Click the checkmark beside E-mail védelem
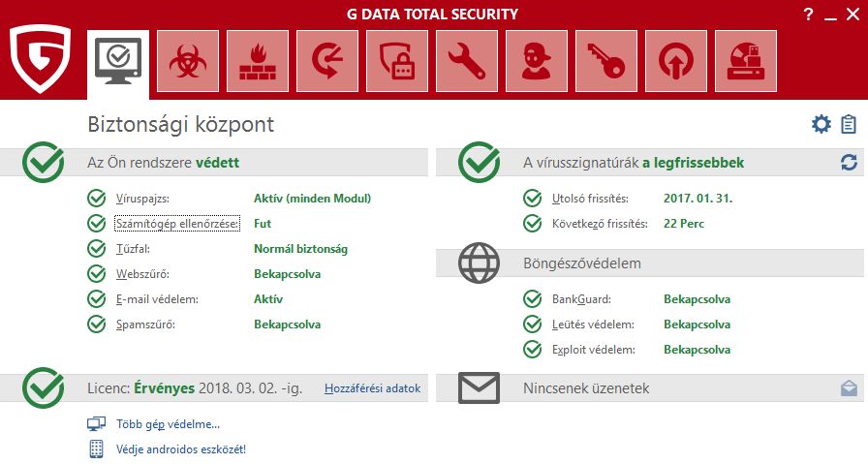Image resolution: width=868 pixels, height=464 pixels. click(x=96, y=299)
